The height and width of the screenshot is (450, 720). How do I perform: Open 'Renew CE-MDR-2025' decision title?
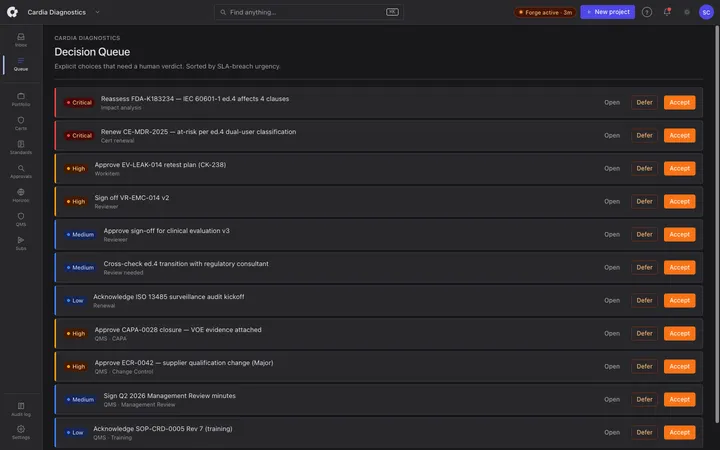(x=198, y=132)
